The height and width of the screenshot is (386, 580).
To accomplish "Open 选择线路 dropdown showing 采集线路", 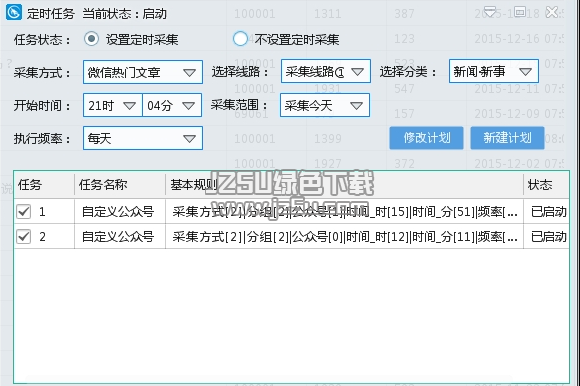I will pos(326,71).
